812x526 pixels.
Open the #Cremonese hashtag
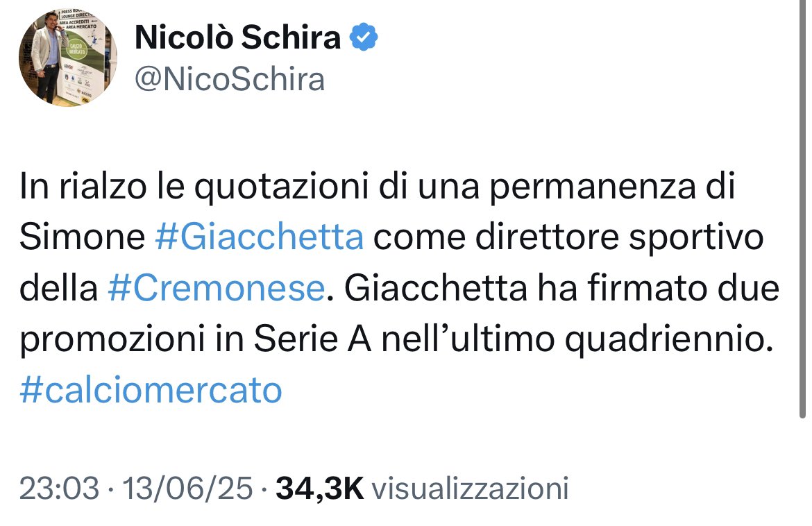(x=217, y=289)
